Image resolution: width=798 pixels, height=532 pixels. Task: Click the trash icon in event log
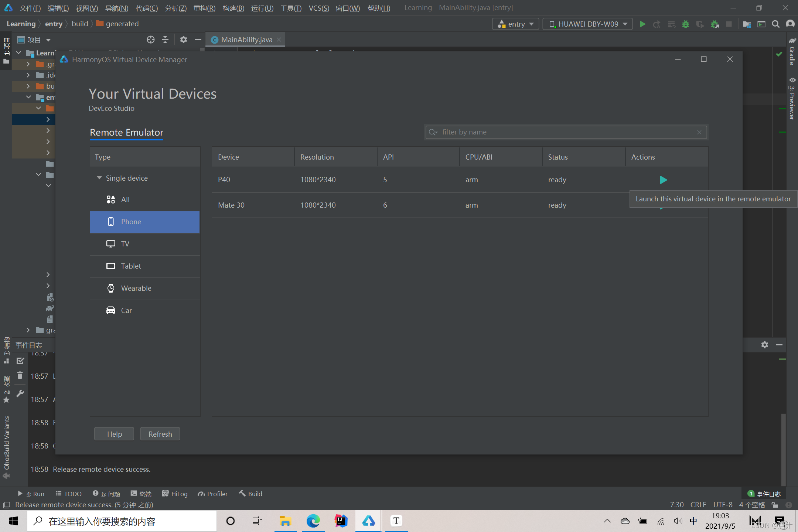click(x=20, y=375)
